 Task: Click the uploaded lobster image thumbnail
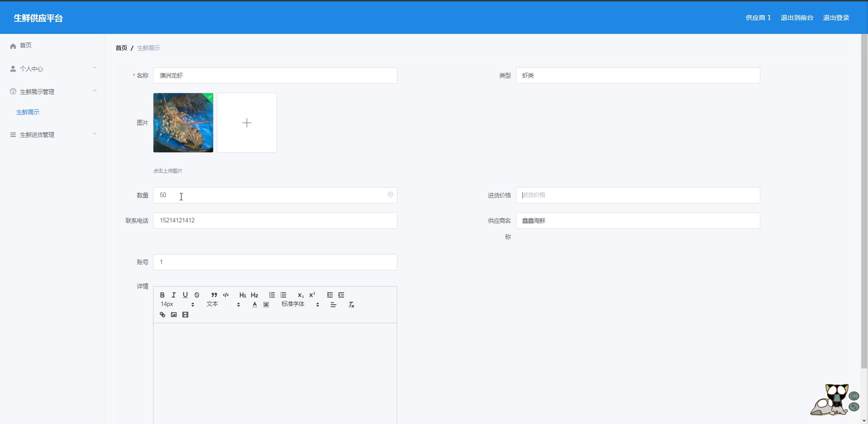click(183, 122)
